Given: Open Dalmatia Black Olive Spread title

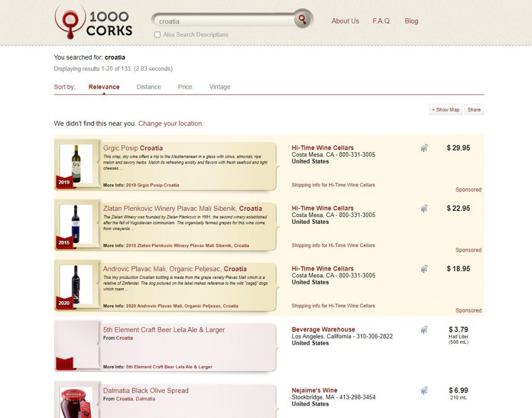Looking at the screenshot, I should point(146,390).
